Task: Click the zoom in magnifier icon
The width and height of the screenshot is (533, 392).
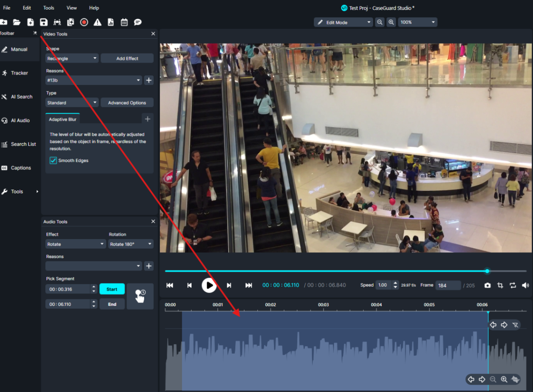Action: 391,22
